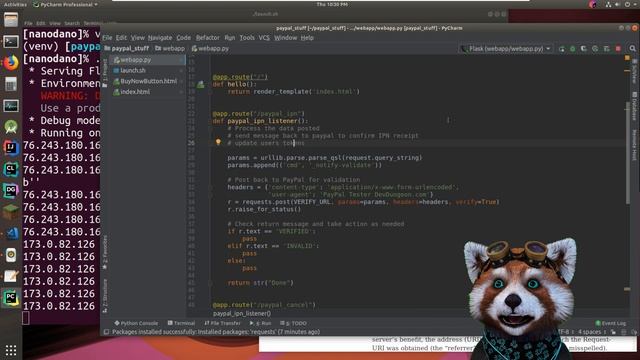Viewport: 640px width, 360px height.
Task: Click Run with Coverage toolbar icon
Action: (x=584, y=49)
